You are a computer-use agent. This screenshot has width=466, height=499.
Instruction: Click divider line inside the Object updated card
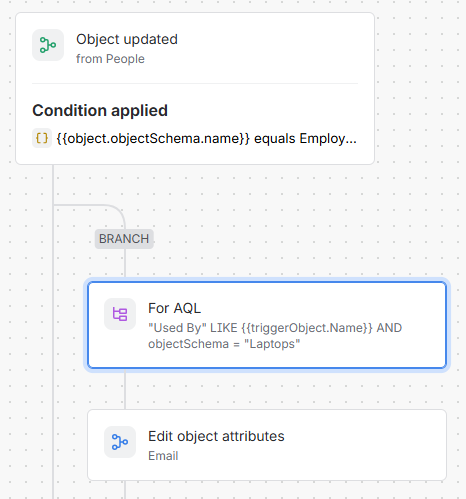coord(195,83)
